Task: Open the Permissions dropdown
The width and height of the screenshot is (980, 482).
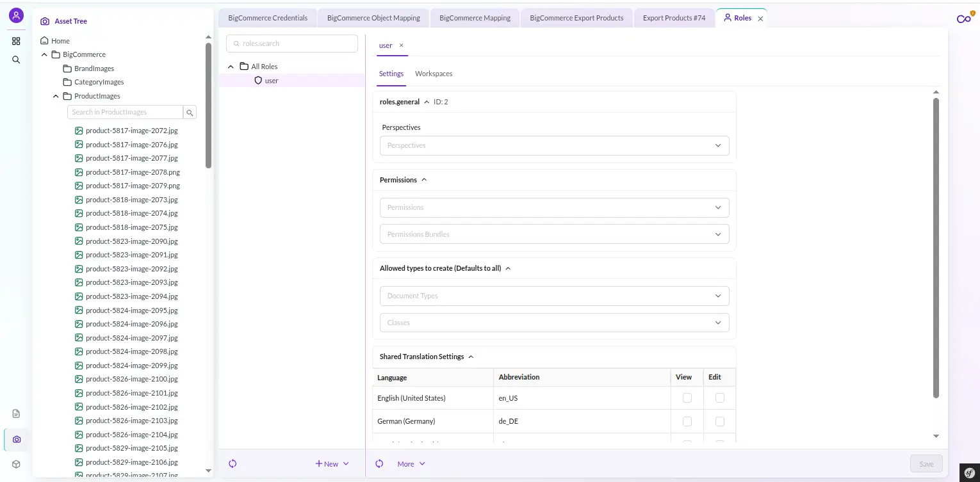Action: pos(554,207)
